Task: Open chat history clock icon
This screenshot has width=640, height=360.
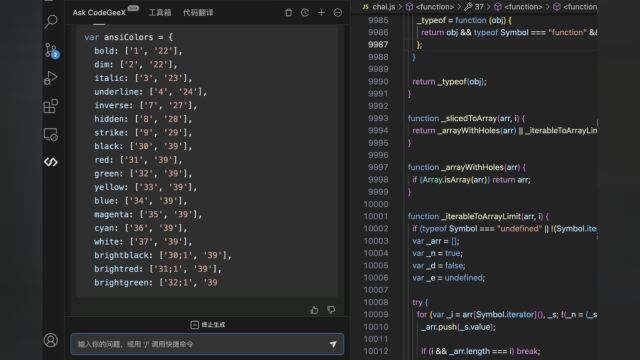Action: [x=305, y=13]
